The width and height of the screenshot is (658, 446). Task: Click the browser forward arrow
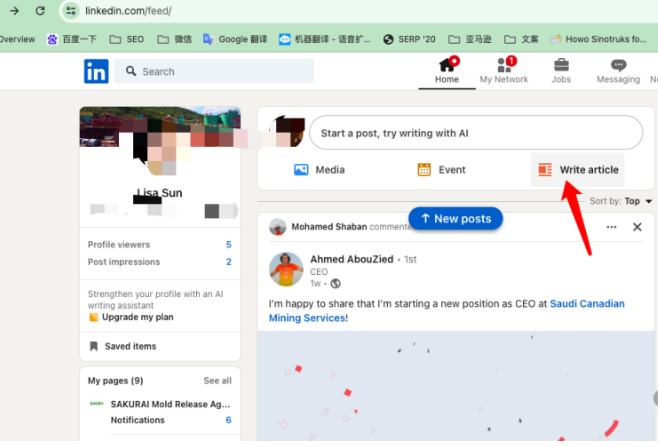pyautogui.click(x=14, y=11)
